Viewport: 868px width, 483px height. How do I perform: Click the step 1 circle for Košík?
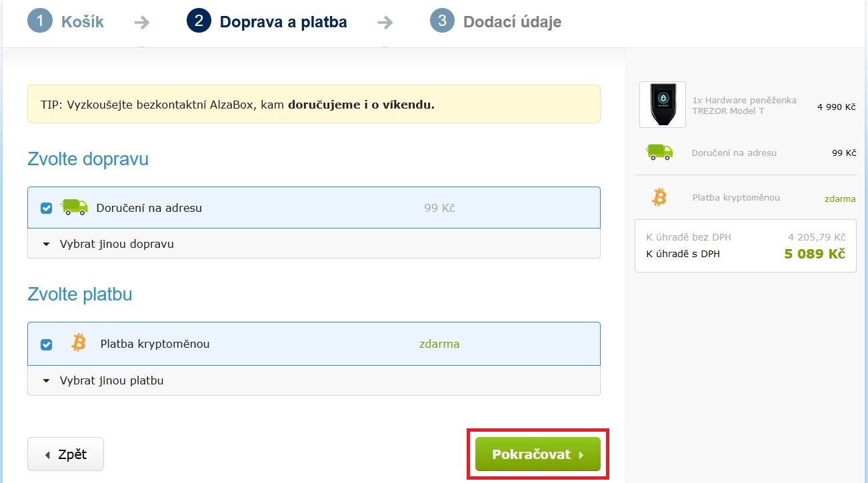point(40,21)
